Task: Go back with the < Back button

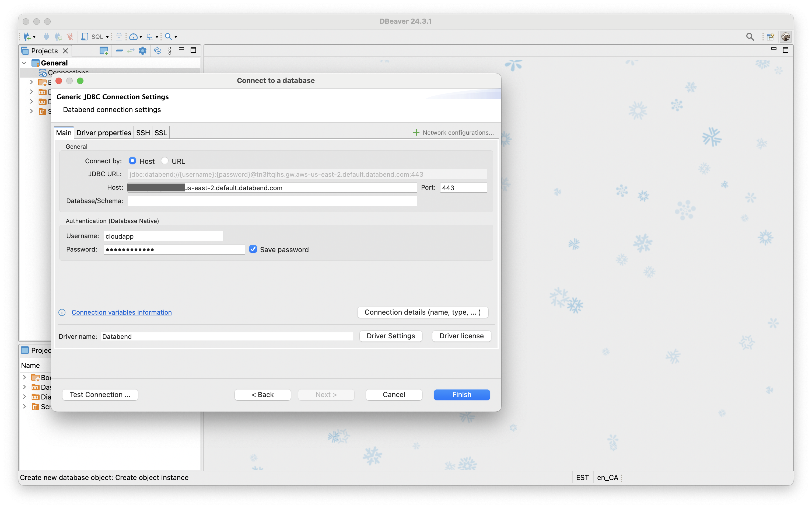Action: pyautogui.click(x=262, y=394)
